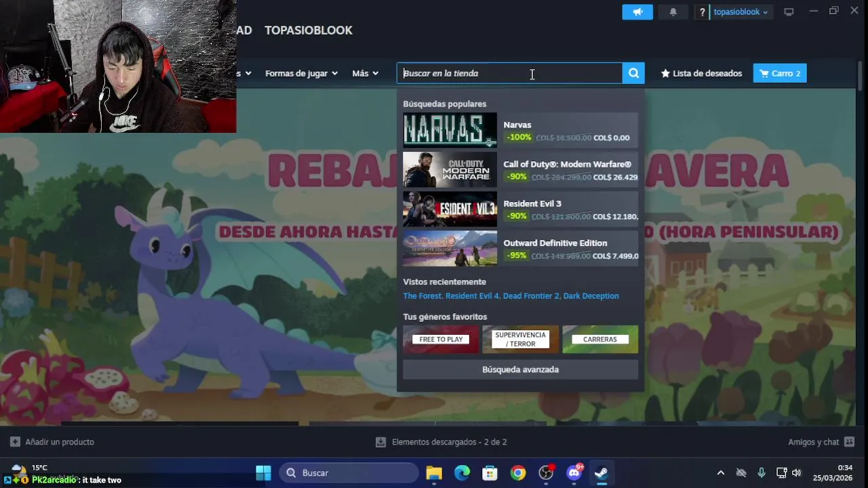Select the Resident Evil 3 suggestion
Screen dimensions: 868x488
[x=520, y=209]
